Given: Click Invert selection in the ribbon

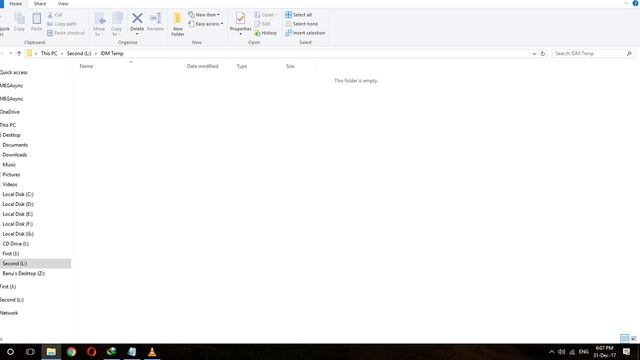Looking at the screenshot, I should click(305, 33).
